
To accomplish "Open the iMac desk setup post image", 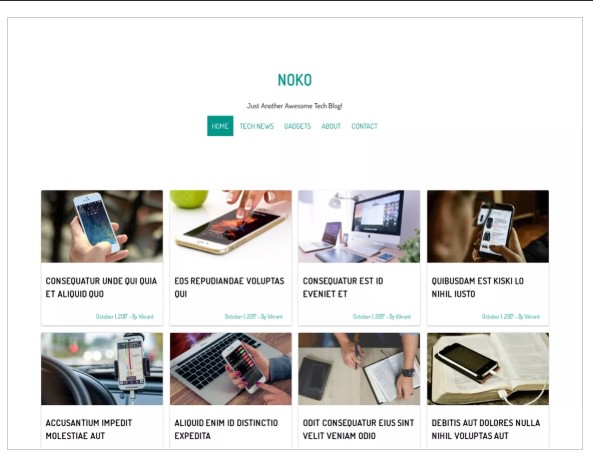I will [x=359, y=226].
